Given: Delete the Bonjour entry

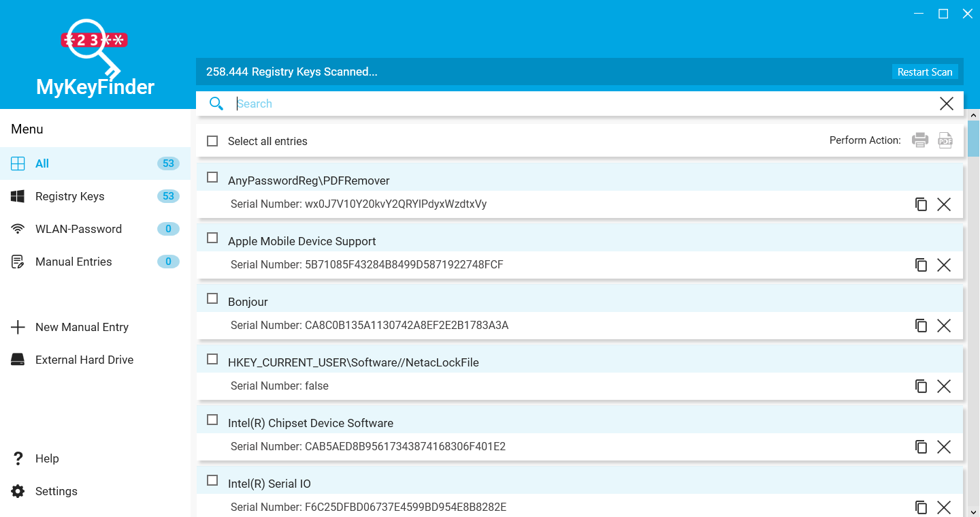Looking at the screenshot, I should tap(944, 326).
